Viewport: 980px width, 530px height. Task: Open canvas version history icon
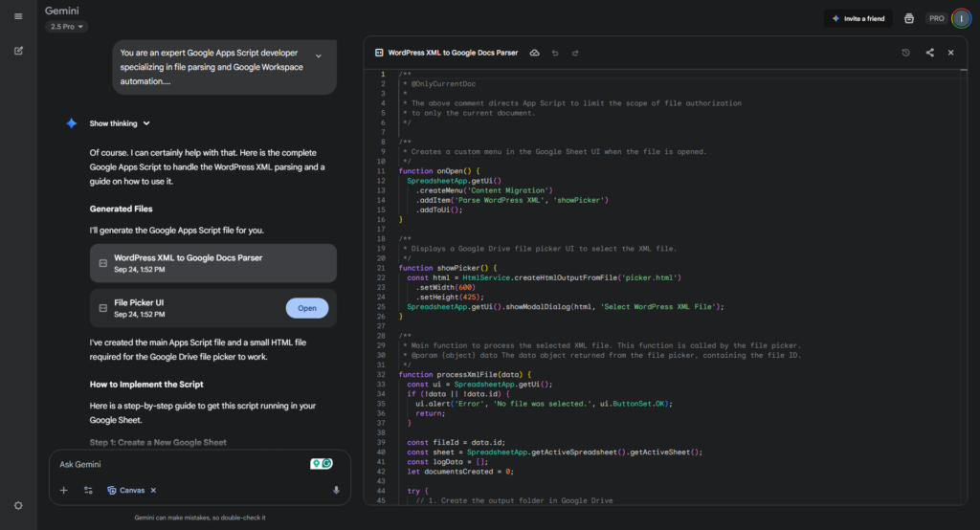[x=905, y=53]
